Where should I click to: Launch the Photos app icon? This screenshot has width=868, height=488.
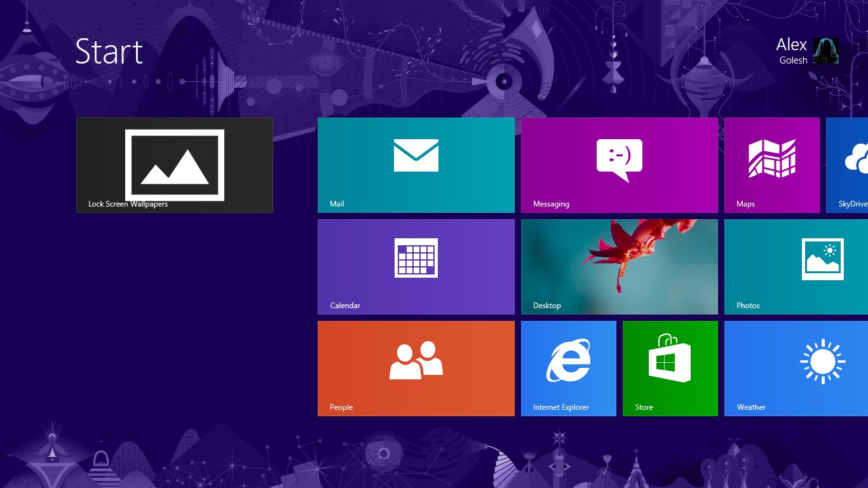pos(822,259)
